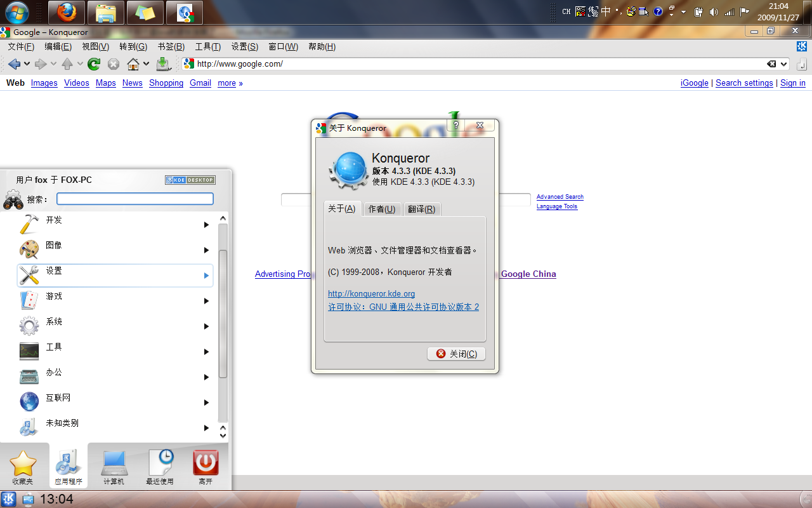812x508 pixels.
Task: Click the KDE gear throbber icon
Action: [x=802, y=46]
